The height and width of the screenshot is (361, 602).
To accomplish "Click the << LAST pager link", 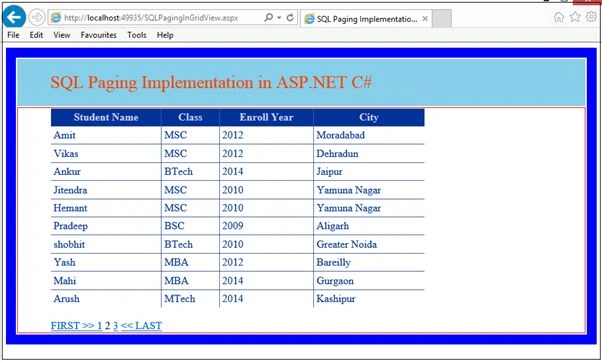I will [x=141, y=326].
